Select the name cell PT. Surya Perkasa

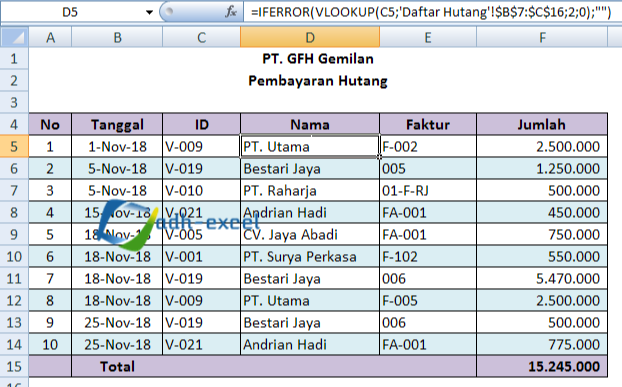[x=310, y=257]
